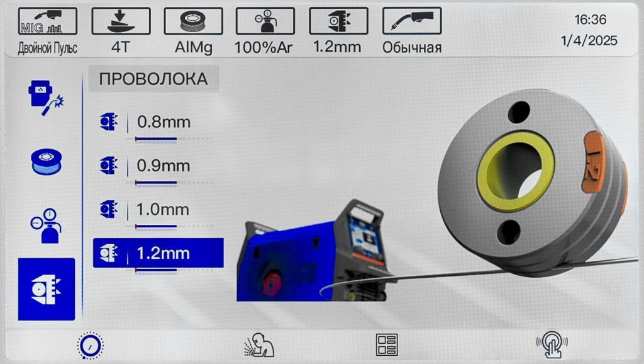
Task: Choose the 1.2mm wire diameter option
Action: click(158, 253)
